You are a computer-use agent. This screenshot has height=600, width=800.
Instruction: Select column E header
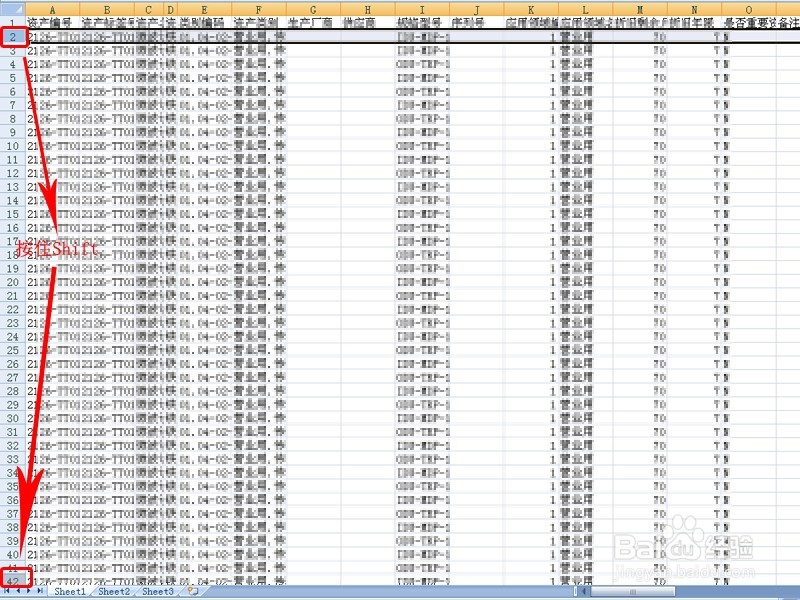(204, 9)
